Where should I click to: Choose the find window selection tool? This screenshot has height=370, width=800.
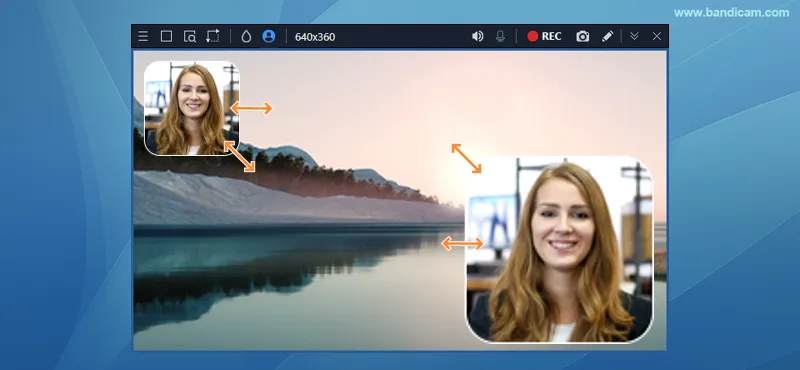[190, 36]
